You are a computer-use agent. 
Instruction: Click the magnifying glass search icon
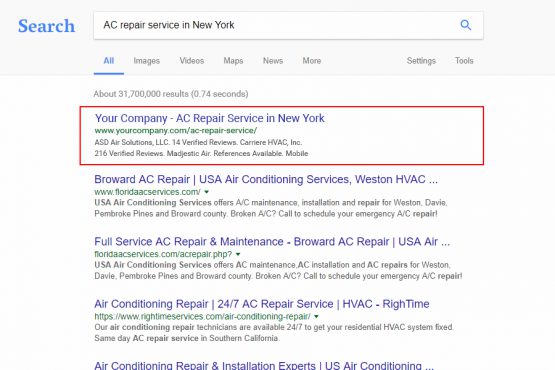(465, 25)
